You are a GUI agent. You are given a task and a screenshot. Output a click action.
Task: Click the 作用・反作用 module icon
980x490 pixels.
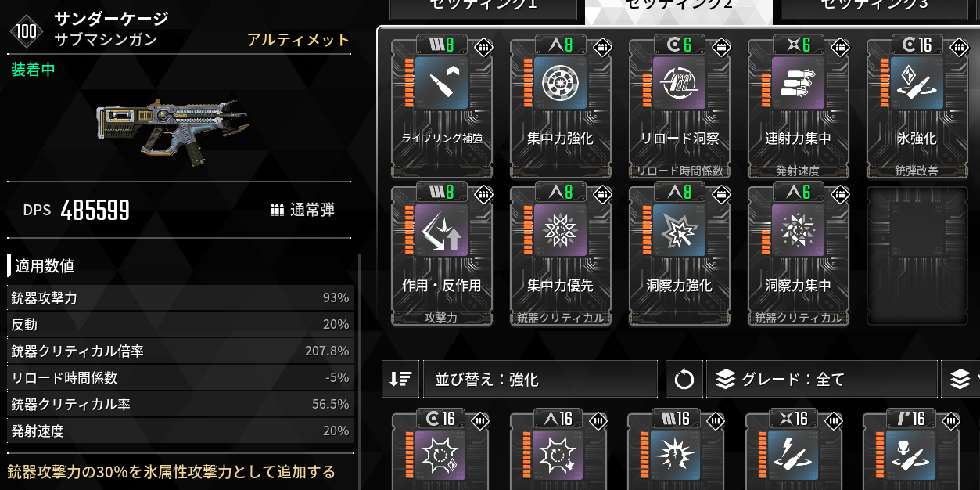coord(442,230)
